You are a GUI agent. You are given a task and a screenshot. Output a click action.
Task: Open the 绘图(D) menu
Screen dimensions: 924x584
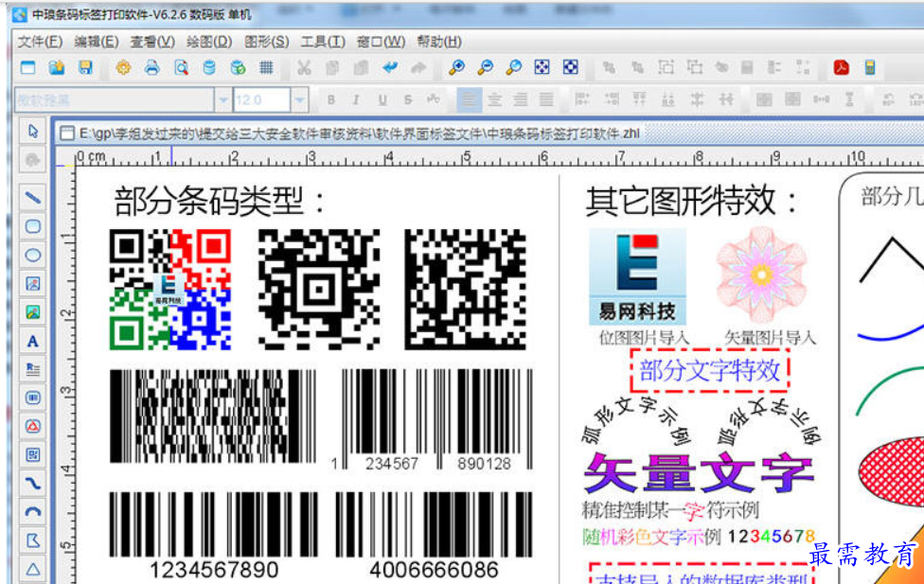[x=208, y=42]
